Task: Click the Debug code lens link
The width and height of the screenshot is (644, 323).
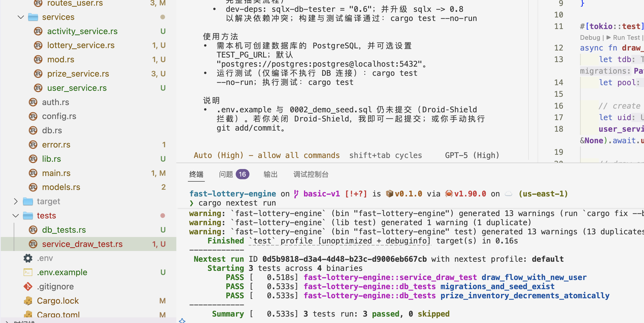Action: (x=590, y=38)
